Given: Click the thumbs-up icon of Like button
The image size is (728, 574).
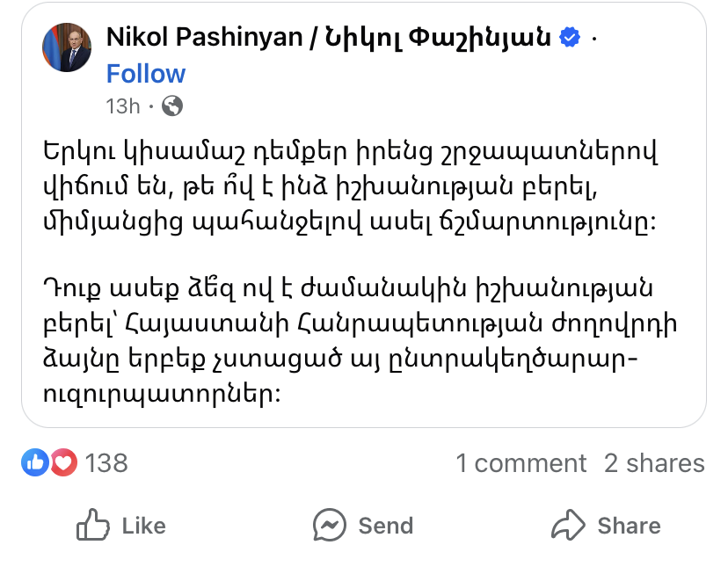Looking at the screenshot, I should [x=91, y=526].
